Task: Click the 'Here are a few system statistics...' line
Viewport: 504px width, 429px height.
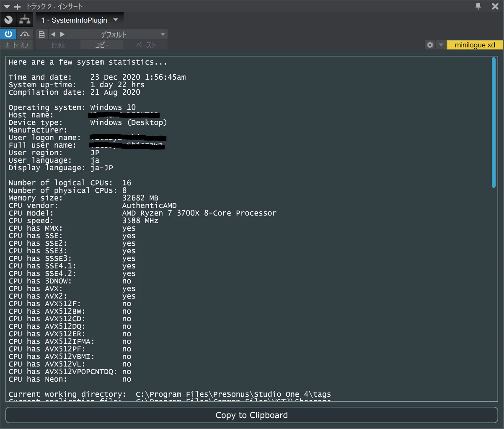Action: click(88, 62)
